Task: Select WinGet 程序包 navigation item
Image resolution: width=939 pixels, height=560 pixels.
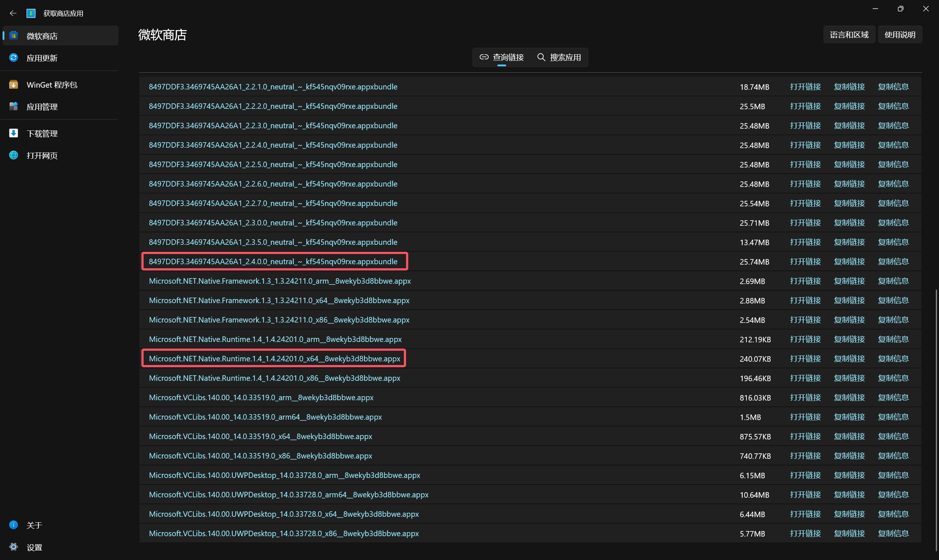Action: tap(61, 85)
